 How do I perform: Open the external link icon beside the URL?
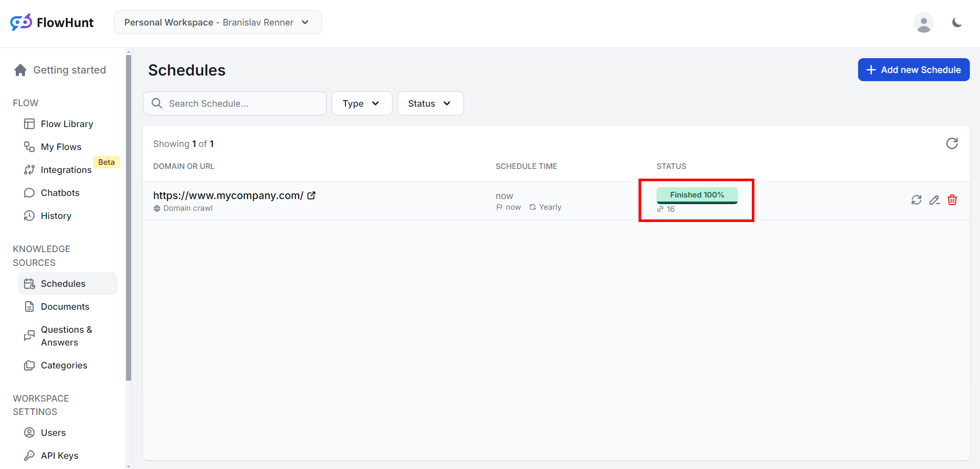[x=311, y=195]
